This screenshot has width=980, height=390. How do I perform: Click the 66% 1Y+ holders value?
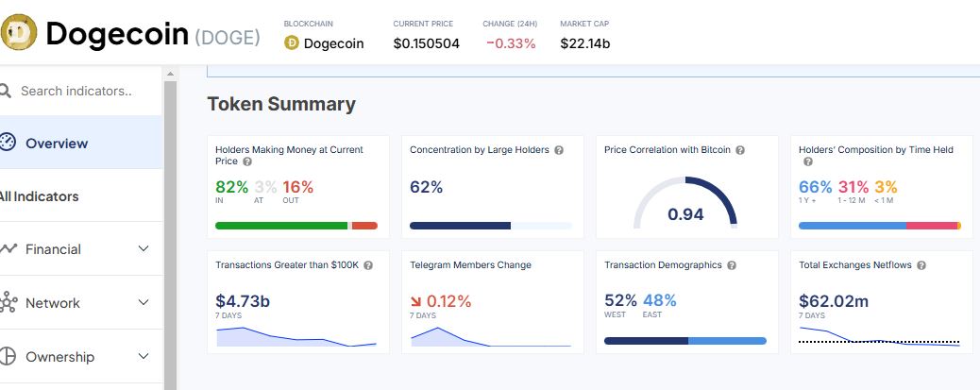click(x=816, y=187)
